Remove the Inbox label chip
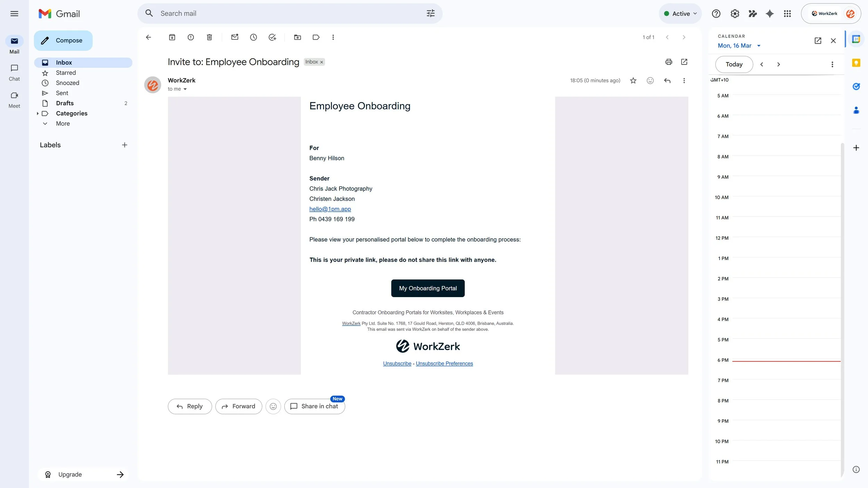This screenshot has height=488, width=868. [x=322, y=62]
